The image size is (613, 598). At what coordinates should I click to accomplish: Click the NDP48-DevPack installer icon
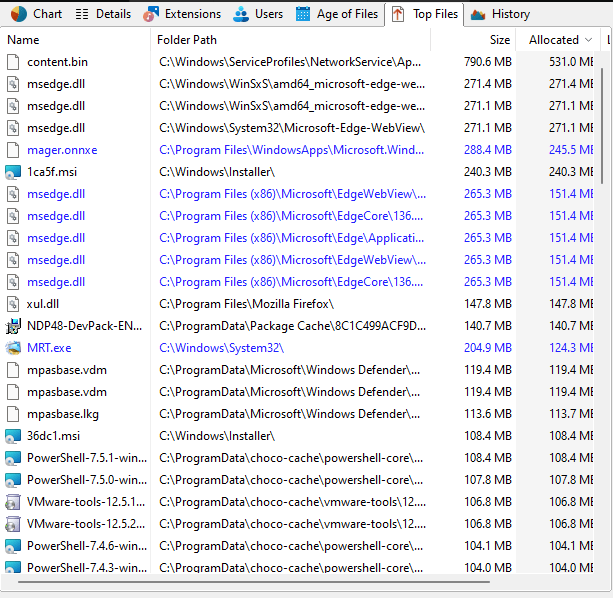pyautogui.click(x=13, y=326)
